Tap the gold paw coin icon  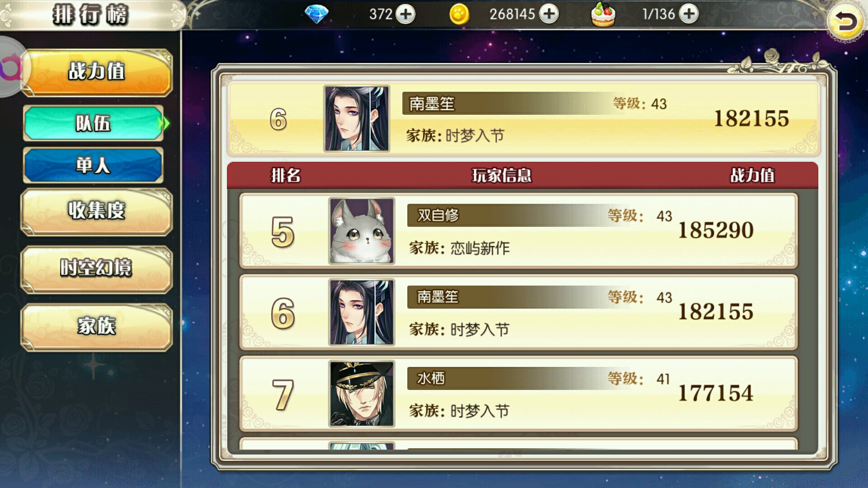pos(459,14)
